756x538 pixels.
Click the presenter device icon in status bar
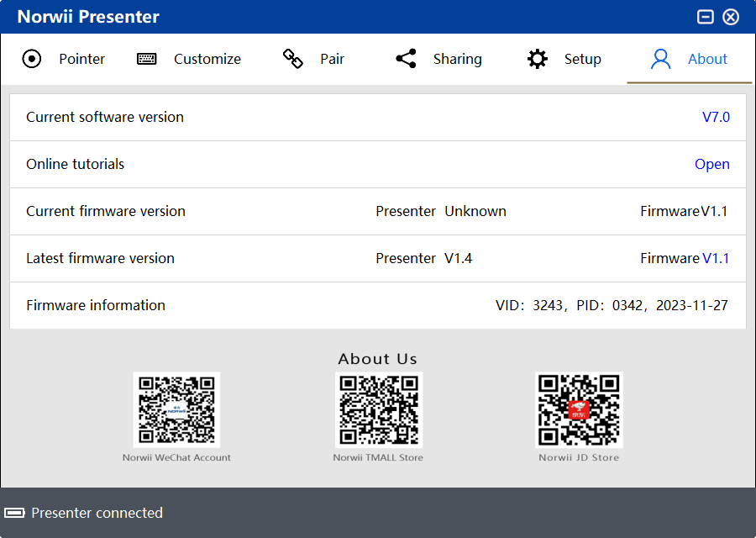[14, 513]
